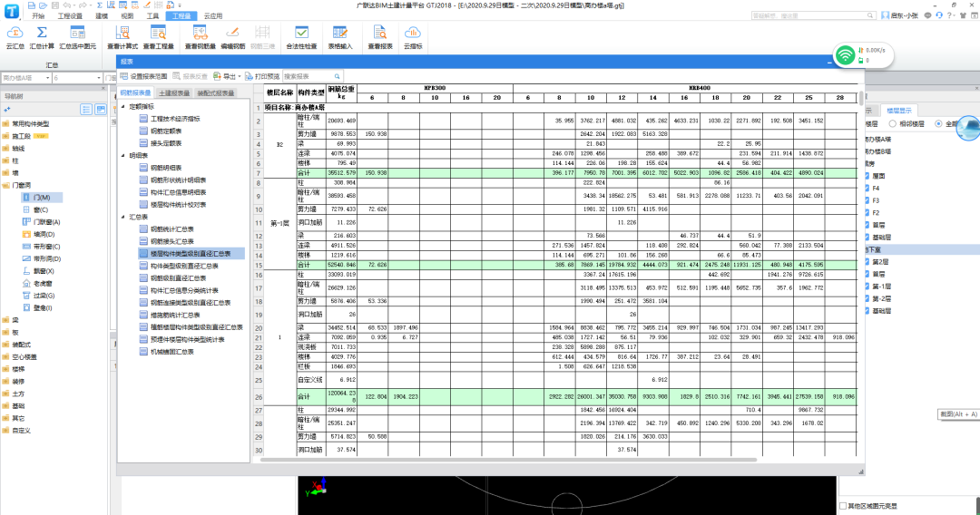The image size is (980, 515).
Task: Collapse the 定额指标 report group
Action: point(123,107)
